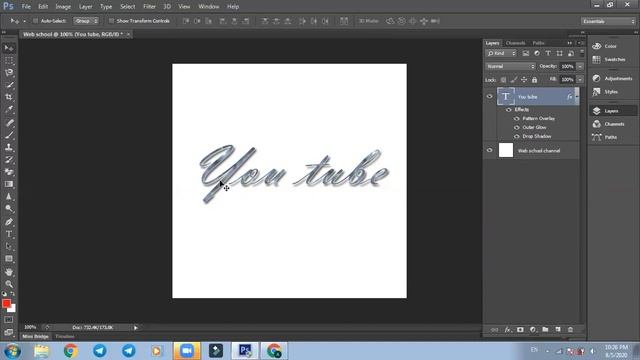This screenshot has height=360, width=640.
Task: Select the Zoom tool
Action: click(9, 284)
